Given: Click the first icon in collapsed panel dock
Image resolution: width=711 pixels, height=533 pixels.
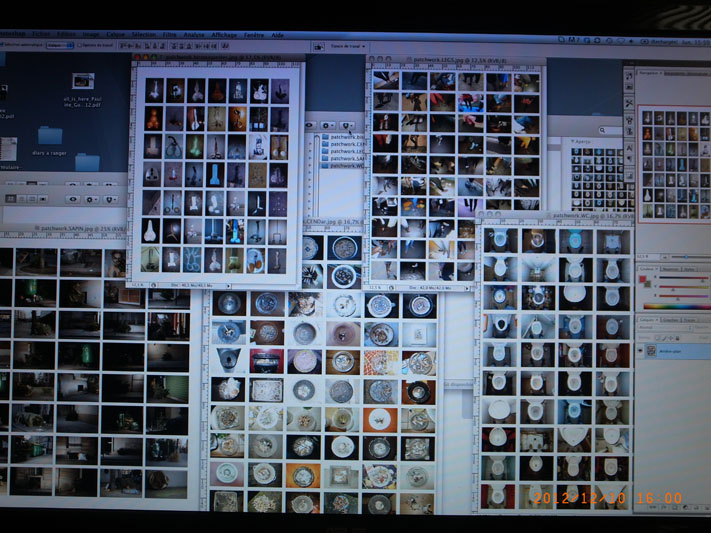Looking at the screenshot, I should 629,76.
